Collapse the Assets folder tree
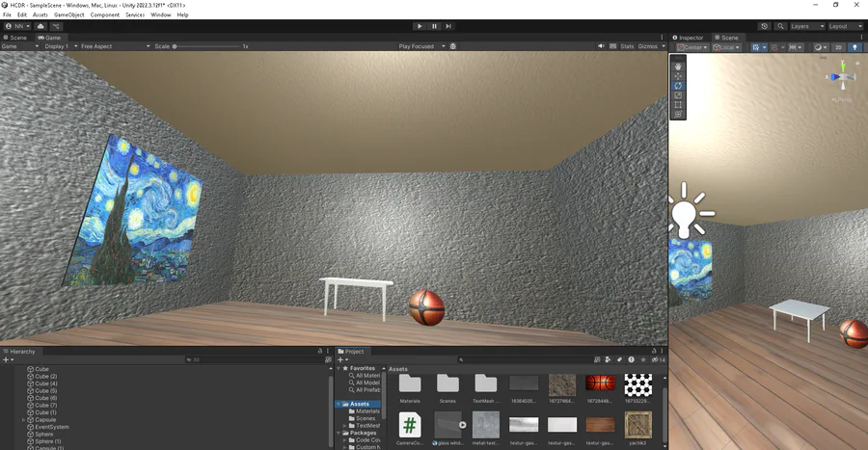 pyautogui.click(x=339, y=404)
